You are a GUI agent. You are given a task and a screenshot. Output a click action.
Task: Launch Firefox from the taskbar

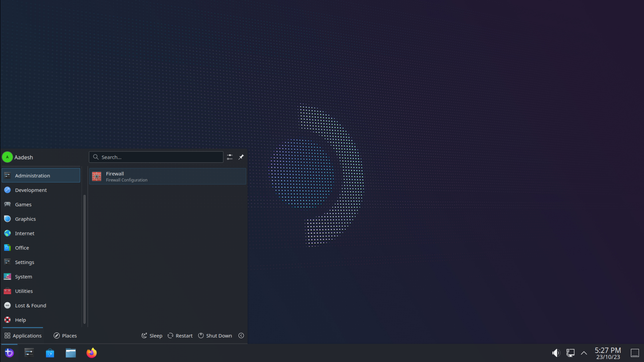(x=91, y=353)
